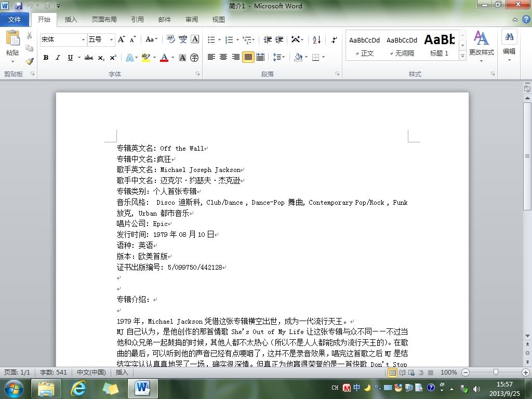Screen dimensions: 532x399
Task: Apply the 正文 Normal style
Action: coord(364,46)
